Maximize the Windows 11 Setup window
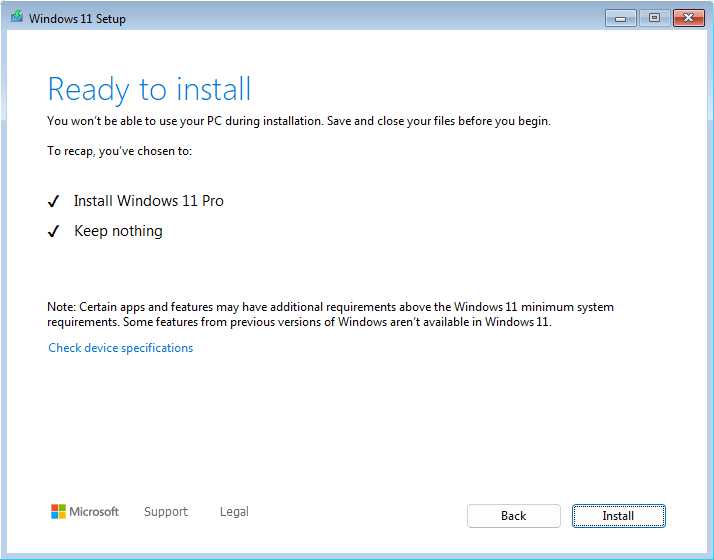Image resolution: width=714 pixels, height=560 pixels. (654, 18)
